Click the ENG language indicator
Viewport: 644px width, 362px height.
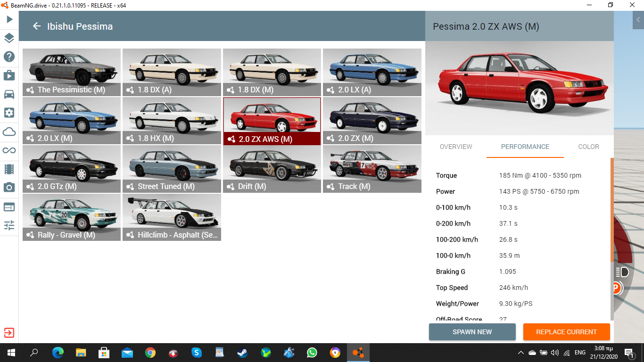[580, 353]
